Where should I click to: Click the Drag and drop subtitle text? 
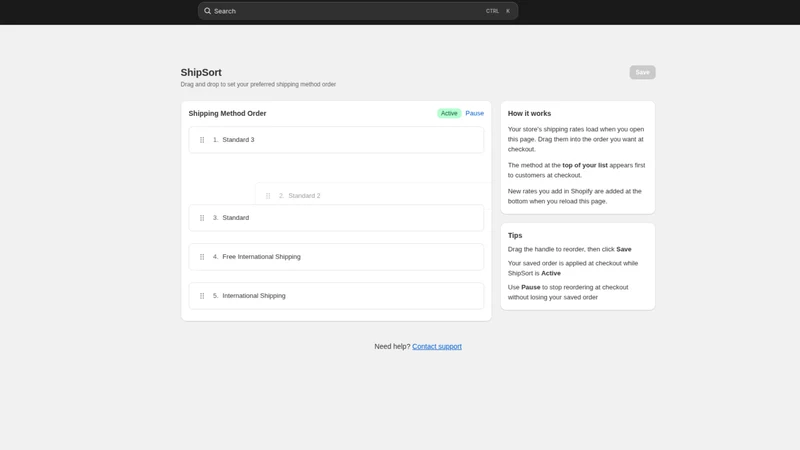[258, 84]
